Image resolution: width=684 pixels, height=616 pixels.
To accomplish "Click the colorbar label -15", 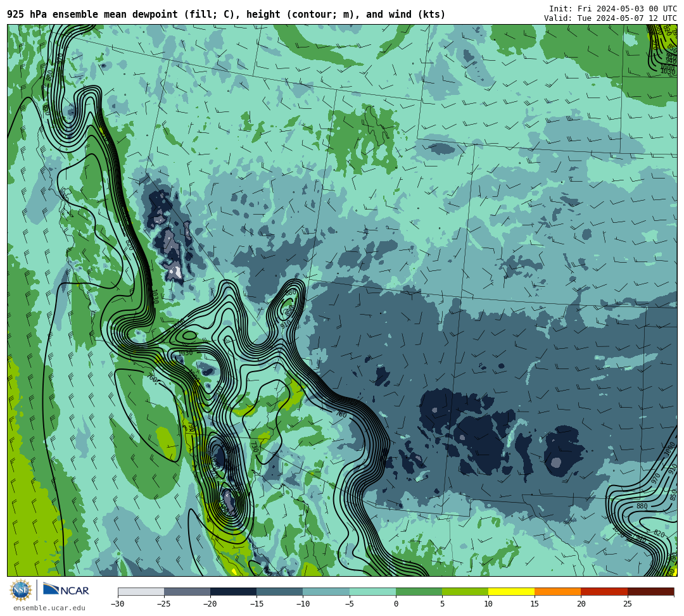I will pyautogui.click(x=256, y=604).
